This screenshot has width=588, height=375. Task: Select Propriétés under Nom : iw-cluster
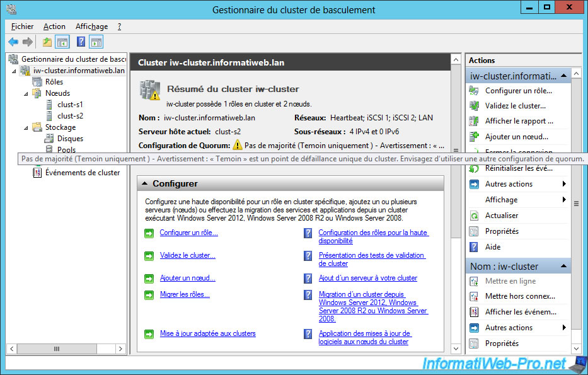[502, 343]
